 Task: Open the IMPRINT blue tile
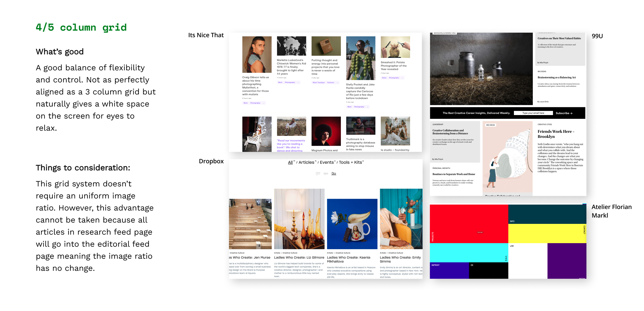click(x=449, y=270)
